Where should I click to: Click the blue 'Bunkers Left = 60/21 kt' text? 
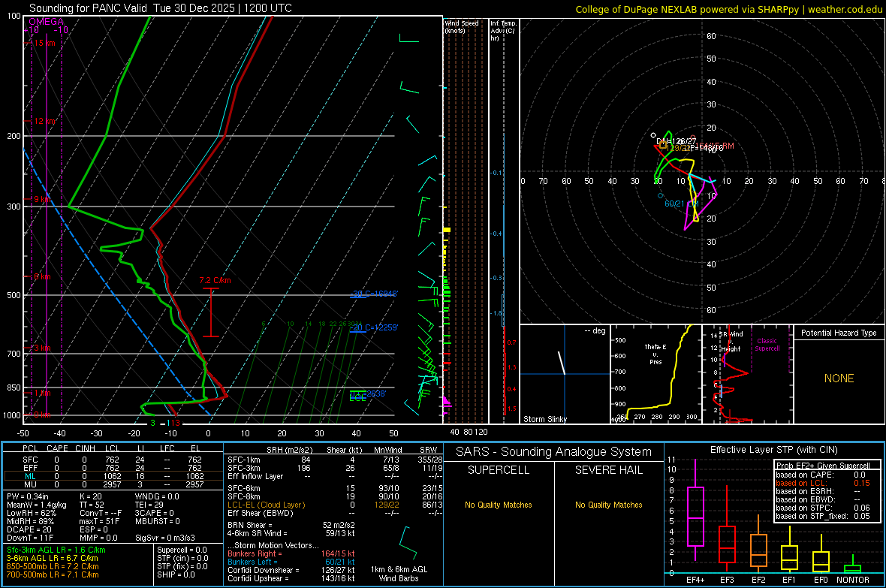coord(291,562)
